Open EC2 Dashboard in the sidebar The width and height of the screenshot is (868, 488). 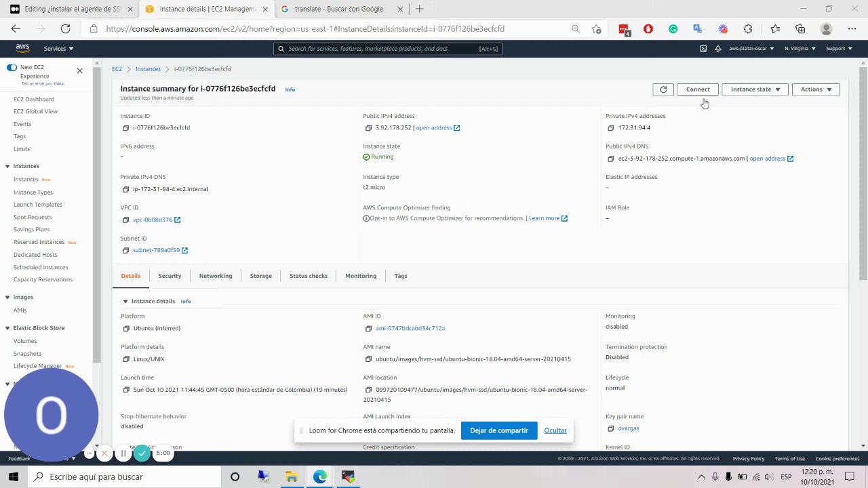click(34, 99)
